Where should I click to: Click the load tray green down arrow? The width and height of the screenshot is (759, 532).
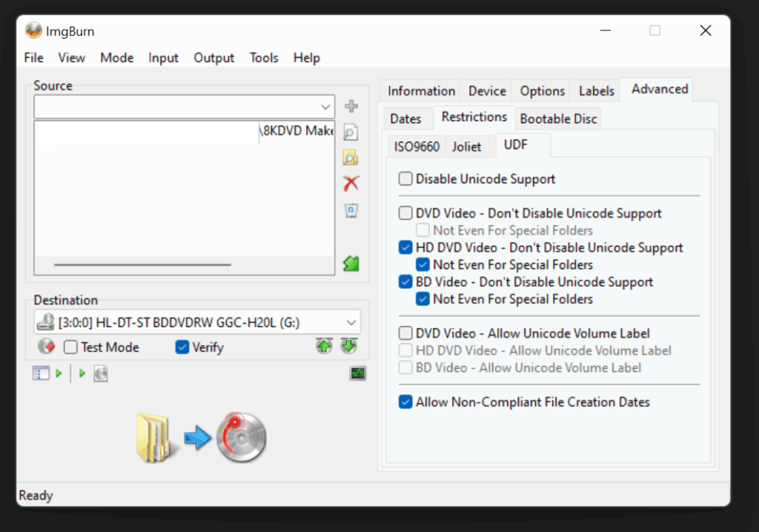click(348, 347)
